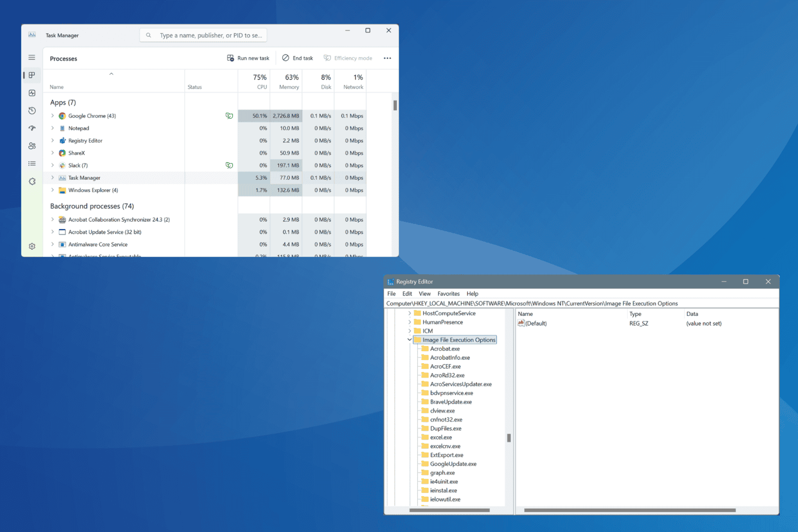This screenshot has width=798, height=532.
Task: Click Type column header in Registry Editor
Action: pyautogui.click(x=635, y=314)
